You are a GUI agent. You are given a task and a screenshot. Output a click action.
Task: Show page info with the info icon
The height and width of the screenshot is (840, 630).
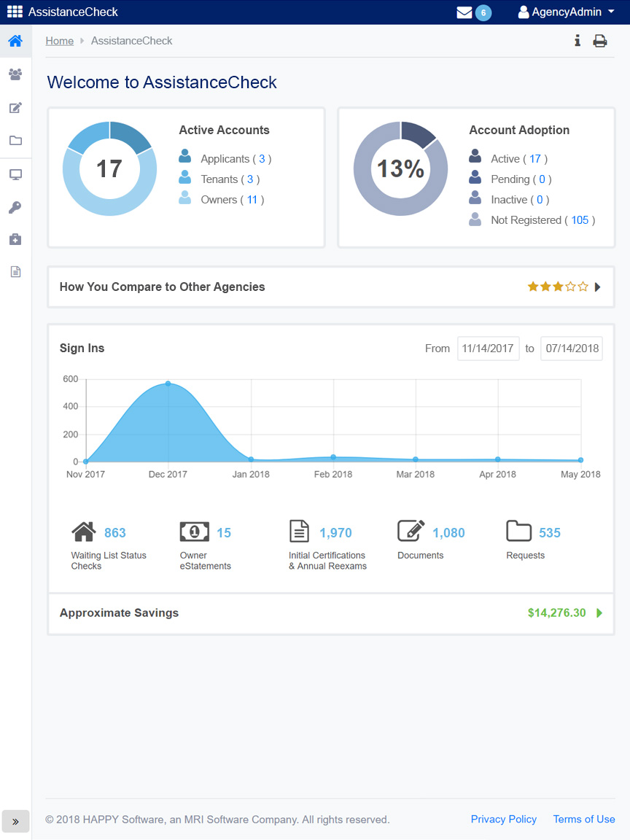pyautogui.click(x=577, y=41)
